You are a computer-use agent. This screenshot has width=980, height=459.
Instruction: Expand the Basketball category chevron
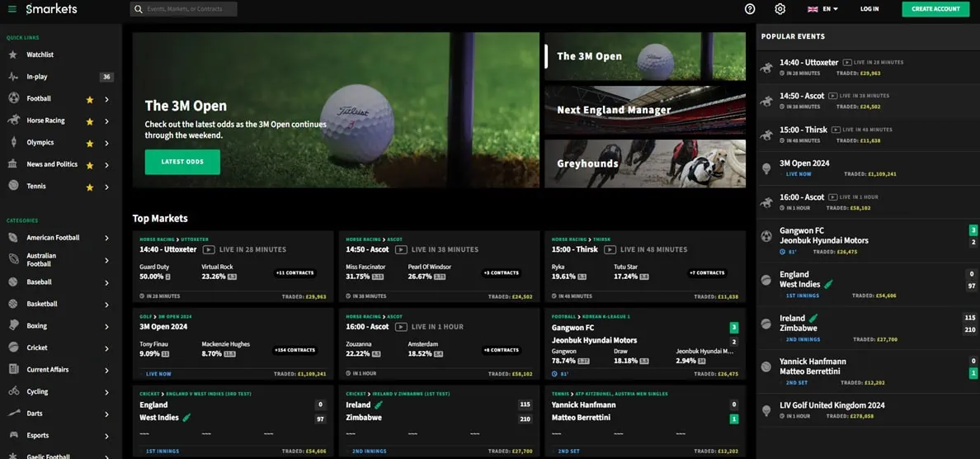107,305
